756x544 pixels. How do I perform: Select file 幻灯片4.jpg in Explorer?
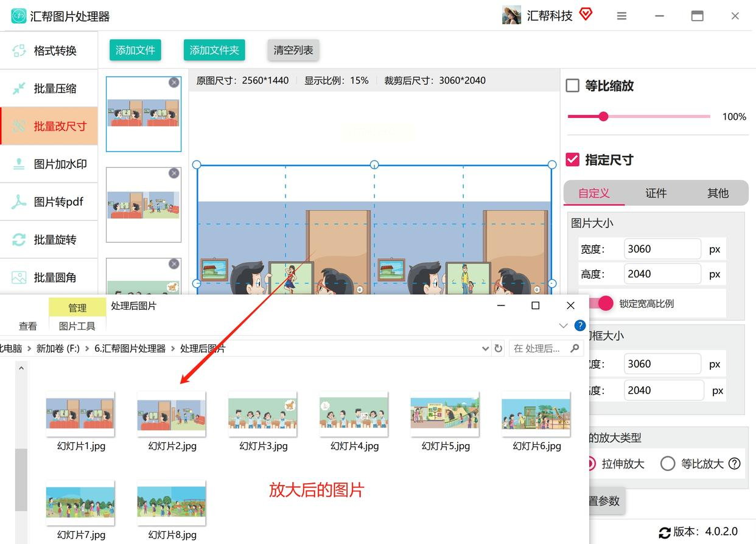point(354,421)
